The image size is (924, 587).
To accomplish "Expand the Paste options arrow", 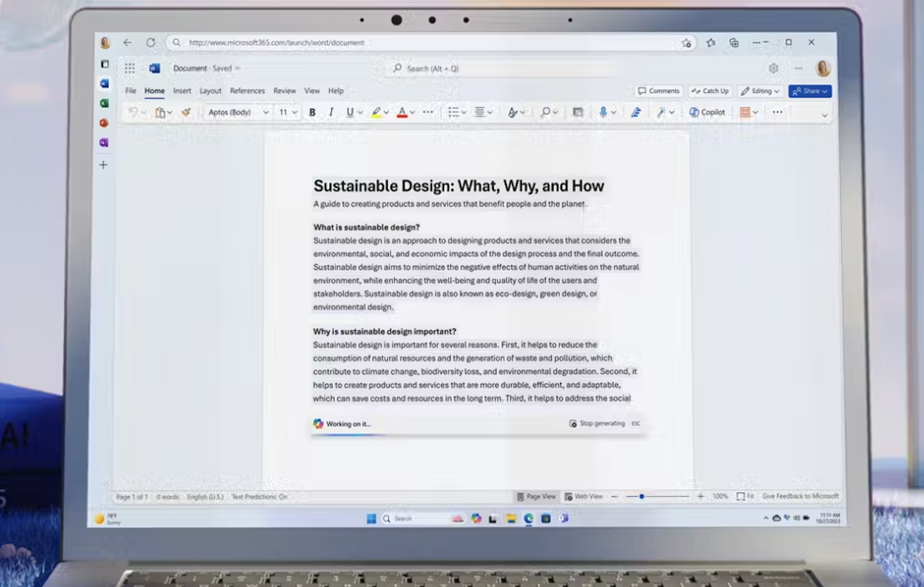I will click(170, 113).
